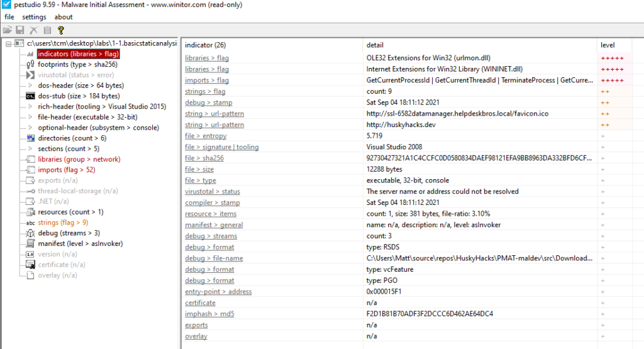The width and height of the screenshot is (644, 349).
Task: Click the thread-local-storage icon
Action: pos(30,191)
